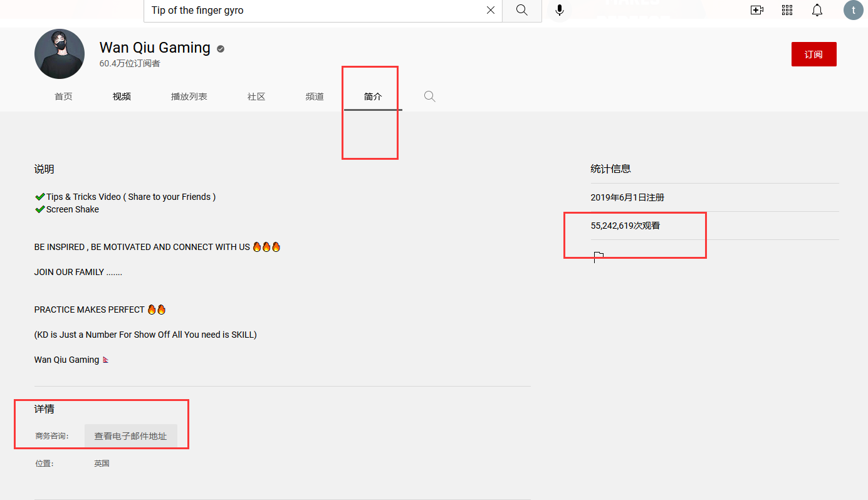Go to the 首页 tab
Screen dimensions: 868x500
[63, 96]
